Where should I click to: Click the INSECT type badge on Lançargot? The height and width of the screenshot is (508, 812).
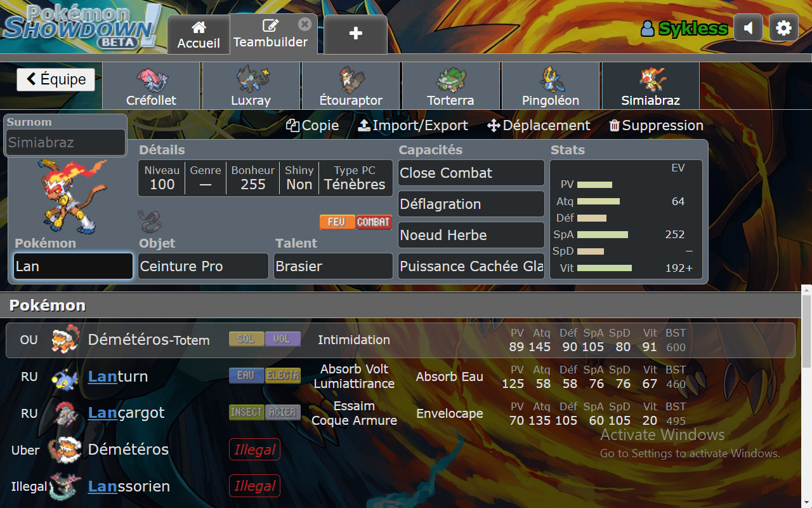click(247, 413)
